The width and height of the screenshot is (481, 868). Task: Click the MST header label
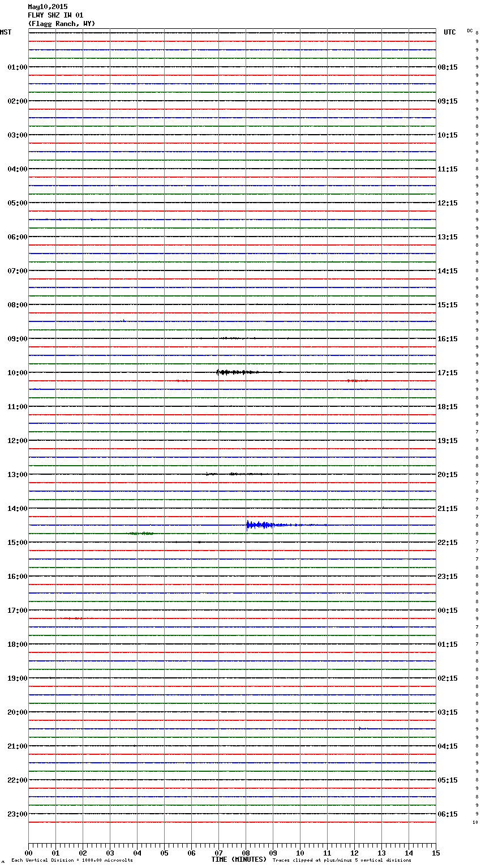[6, 32]
